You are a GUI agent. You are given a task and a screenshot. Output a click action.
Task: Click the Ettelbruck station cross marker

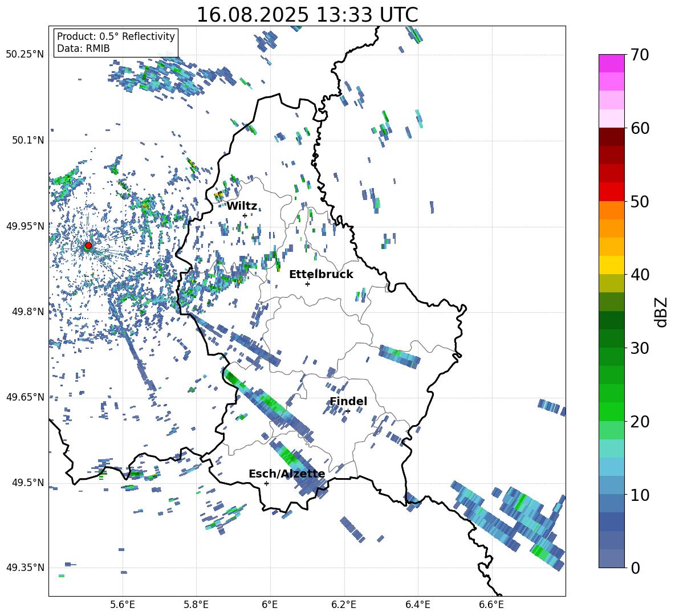(x=307, y=284)
